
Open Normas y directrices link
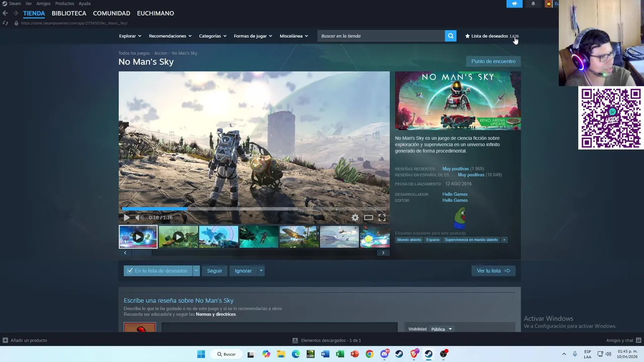click(x=216, y=314)
